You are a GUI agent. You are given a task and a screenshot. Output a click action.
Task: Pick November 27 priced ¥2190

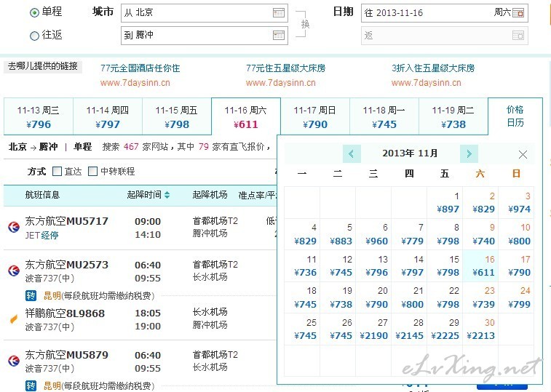[x=373, y=329]
